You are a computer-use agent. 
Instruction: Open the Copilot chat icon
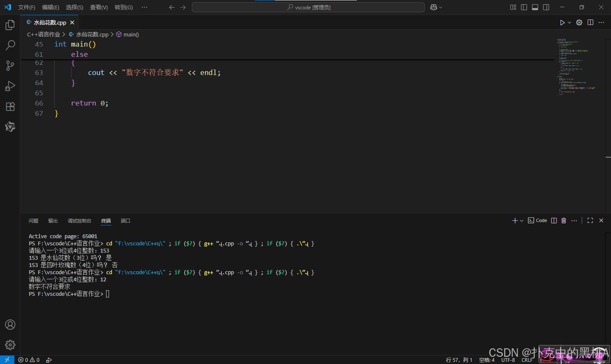click(434, 7)
